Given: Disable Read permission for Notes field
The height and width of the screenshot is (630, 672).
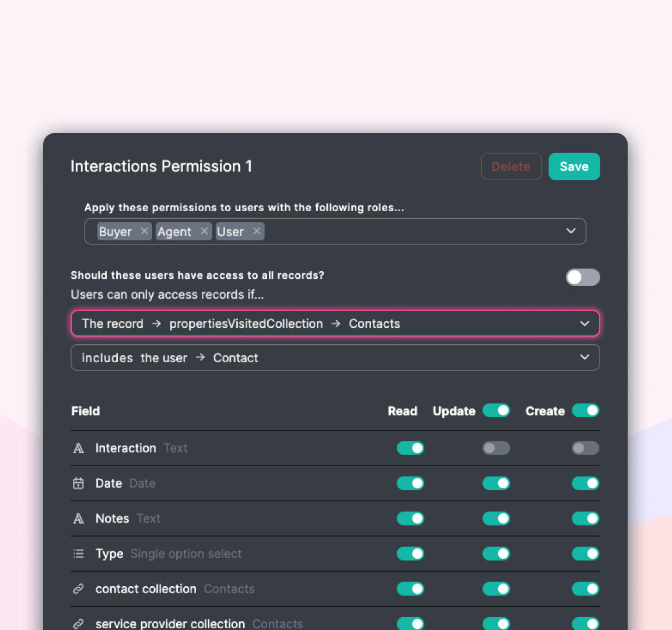Looking at the screenshot, I should tap(410, 519).
